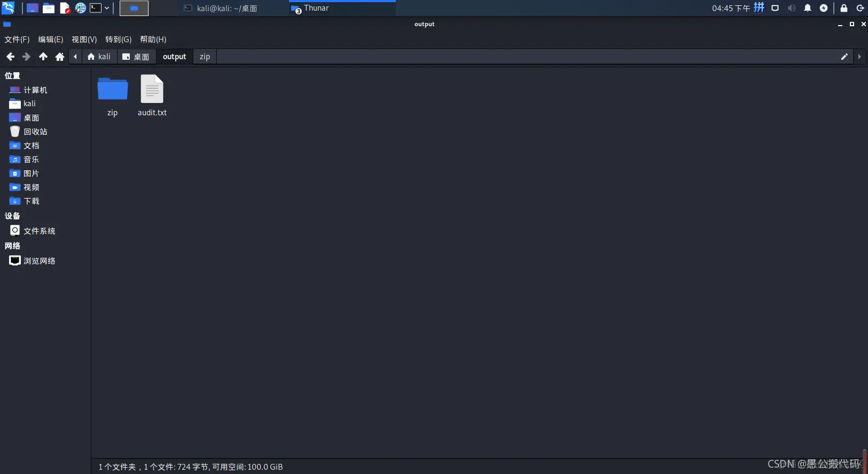Click the display icon in system tray

coord(775,8)
